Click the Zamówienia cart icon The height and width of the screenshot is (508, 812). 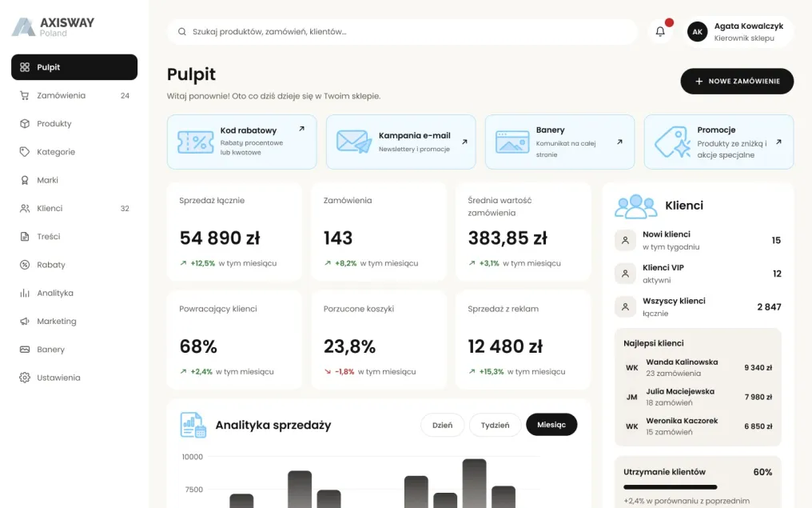(x=24, y=95)
